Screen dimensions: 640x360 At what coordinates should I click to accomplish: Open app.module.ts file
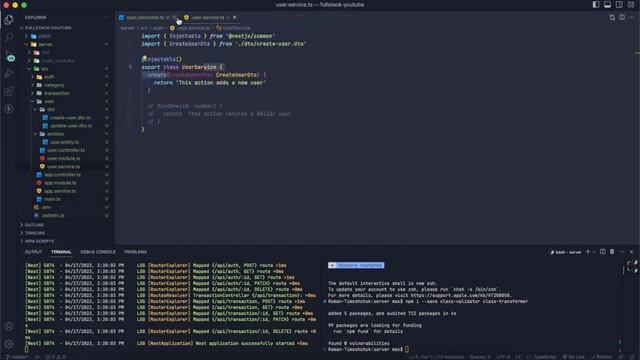click(x=60, y=183)
